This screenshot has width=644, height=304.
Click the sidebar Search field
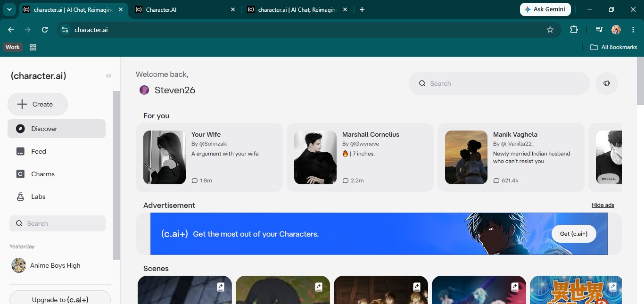tap(58, 223)
